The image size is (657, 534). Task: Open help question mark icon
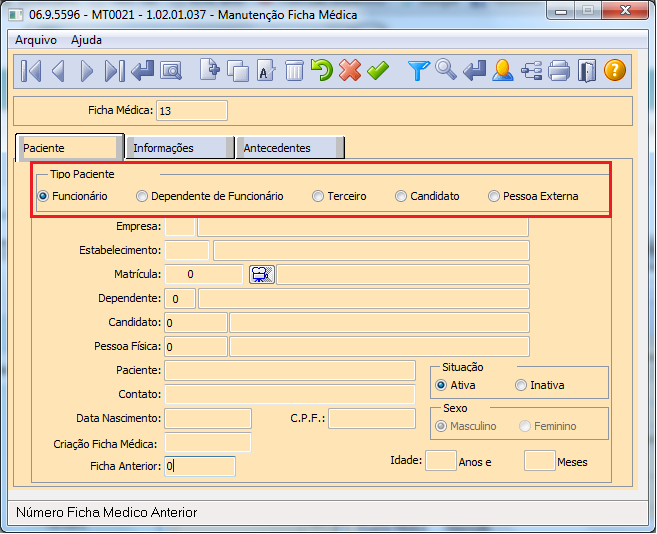click(x=615, y=70)
